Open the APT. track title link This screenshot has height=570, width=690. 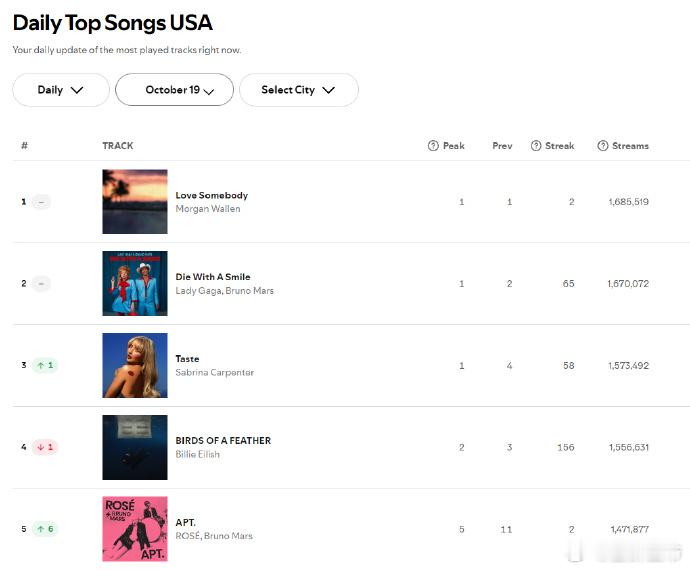coord(185,522)
